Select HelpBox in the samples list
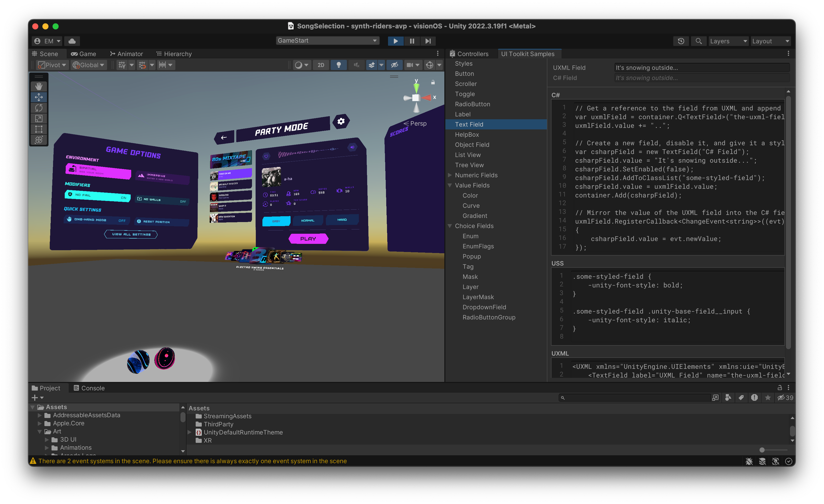 click(496, 134)
